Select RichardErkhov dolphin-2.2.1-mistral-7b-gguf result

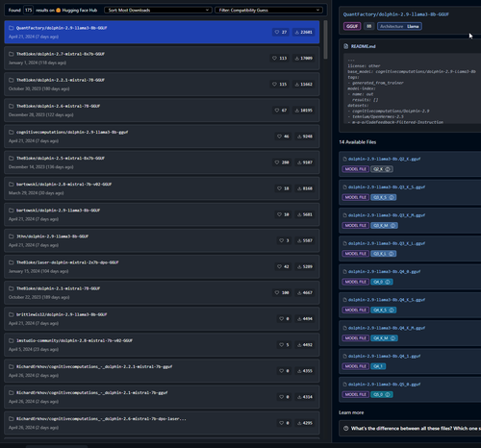(x=162, y=371)
